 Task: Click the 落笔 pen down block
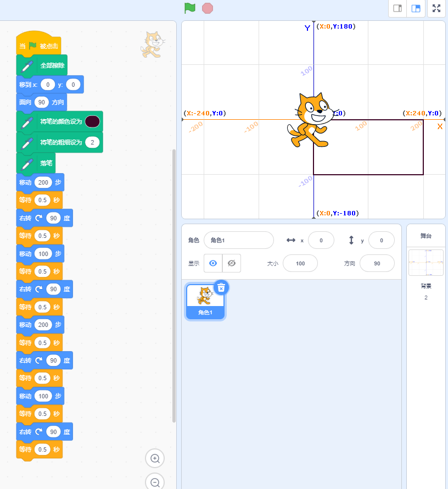36,163
